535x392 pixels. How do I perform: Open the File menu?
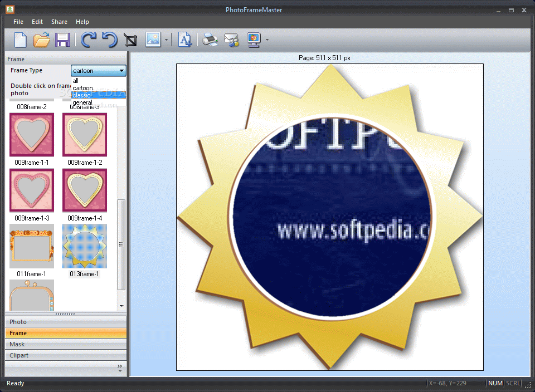(18, 22)
